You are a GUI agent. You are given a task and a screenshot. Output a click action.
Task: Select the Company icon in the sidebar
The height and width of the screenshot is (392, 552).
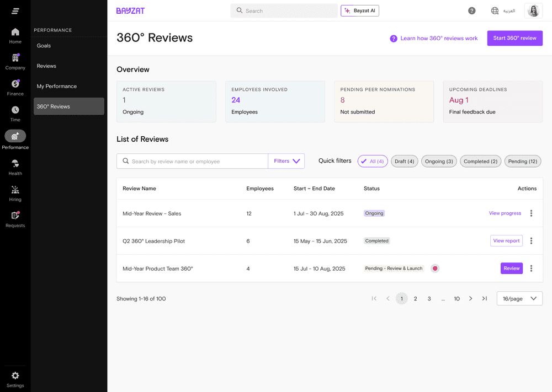15,61
